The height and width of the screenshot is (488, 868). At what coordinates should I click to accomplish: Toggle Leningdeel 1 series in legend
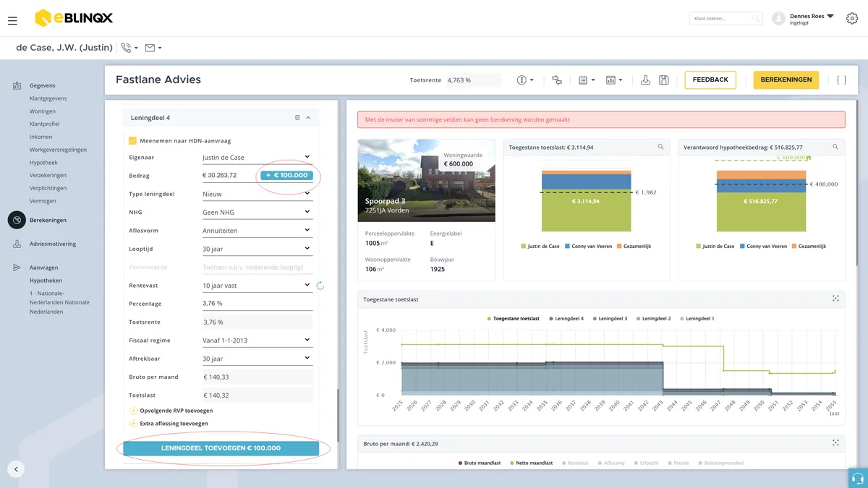697,319
